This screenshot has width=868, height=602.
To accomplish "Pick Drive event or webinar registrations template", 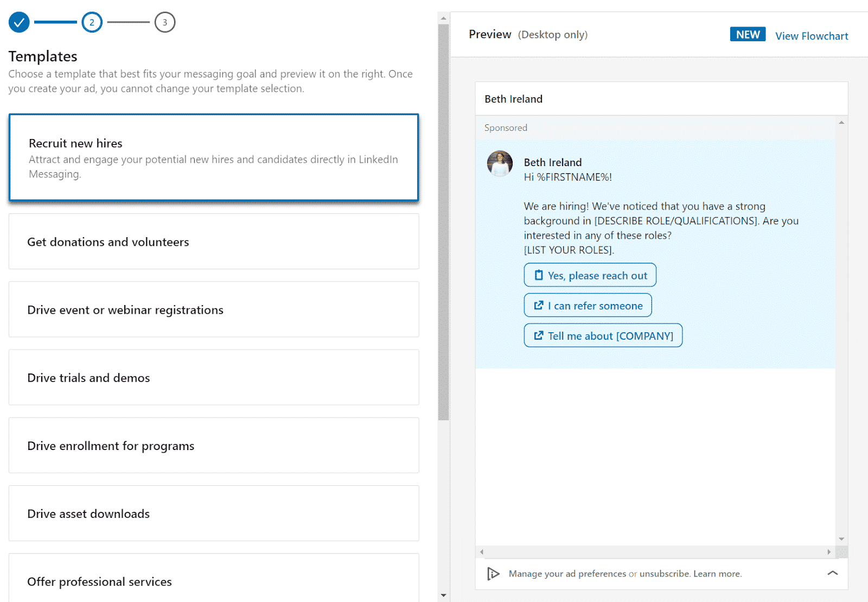I will [214, 309].
